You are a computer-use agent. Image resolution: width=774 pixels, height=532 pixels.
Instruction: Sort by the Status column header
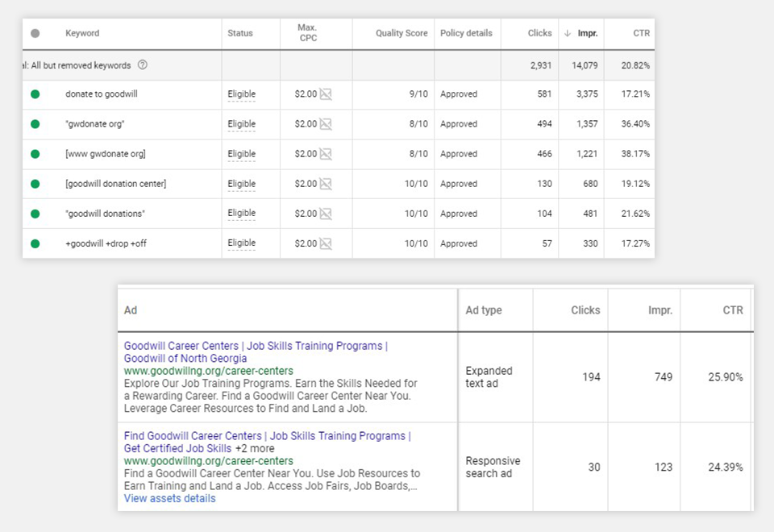[240, 33]
